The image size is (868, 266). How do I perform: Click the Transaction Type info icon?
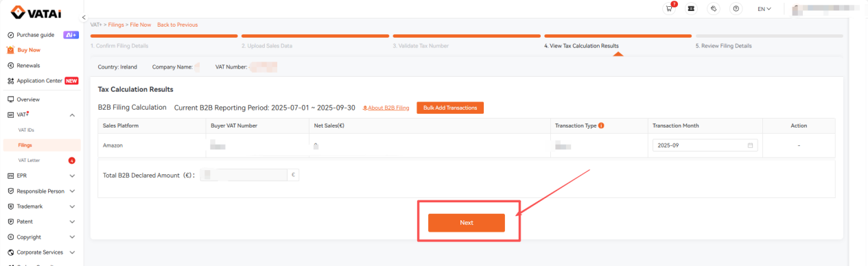pos(601,125)
